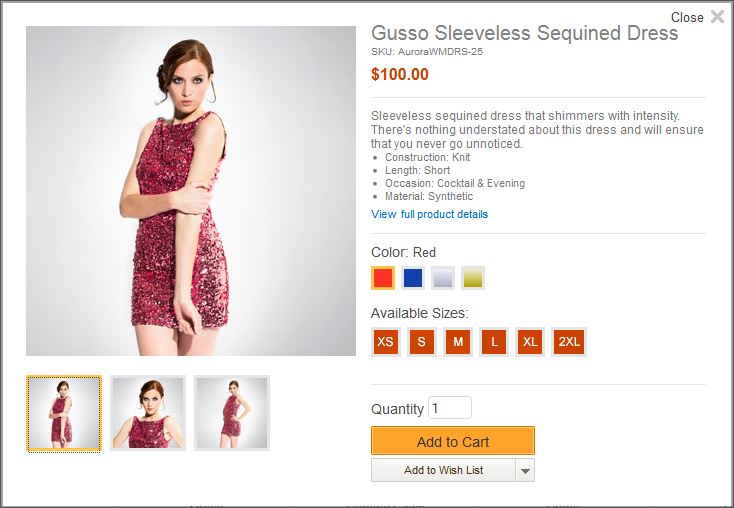Show the third side-pose thumbnail
734x508 pixels.
coord(232,413)
